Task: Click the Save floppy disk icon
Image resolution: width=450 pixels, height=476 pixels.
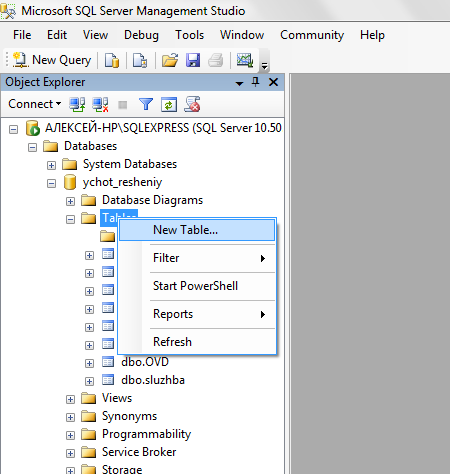Action: [193, 60]
